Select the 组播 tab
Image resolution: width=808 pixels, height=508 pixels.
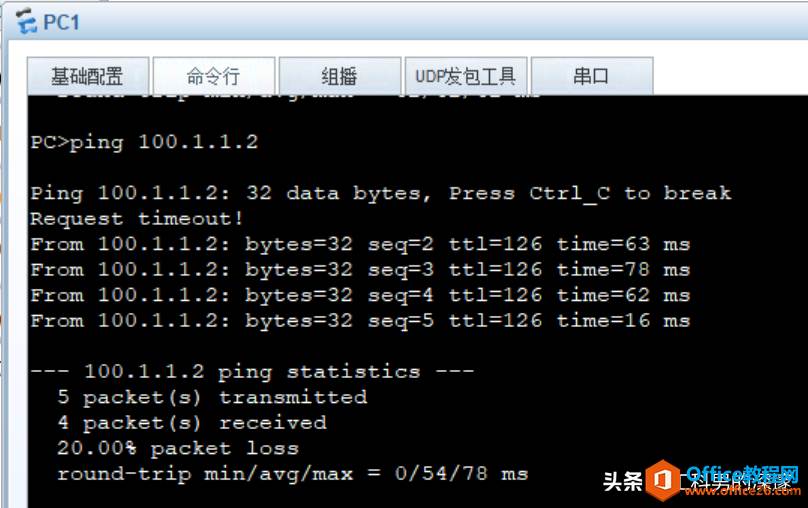coord(340,76)
